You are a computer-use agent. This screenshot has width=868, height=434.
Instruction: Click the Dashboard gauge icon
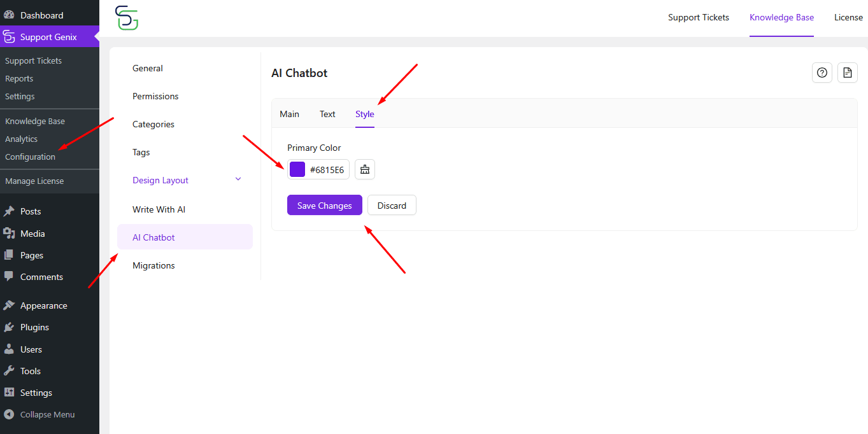point(9,15)
